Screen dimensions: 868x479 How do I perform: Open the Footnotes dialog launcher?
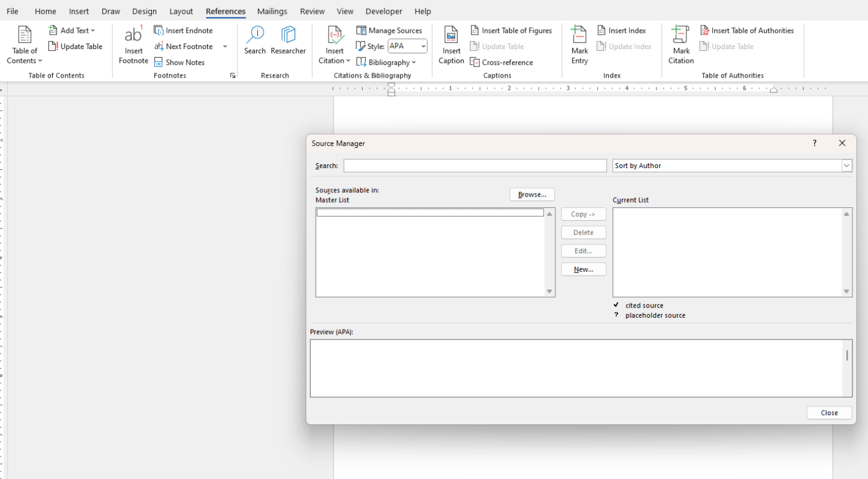[x=232, y=76]
